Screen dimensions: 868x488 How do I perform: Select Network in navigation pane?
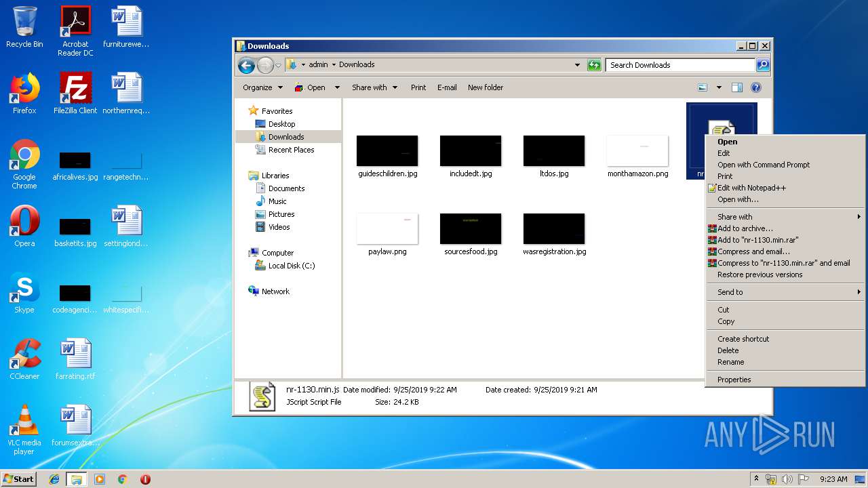(275, 291)
